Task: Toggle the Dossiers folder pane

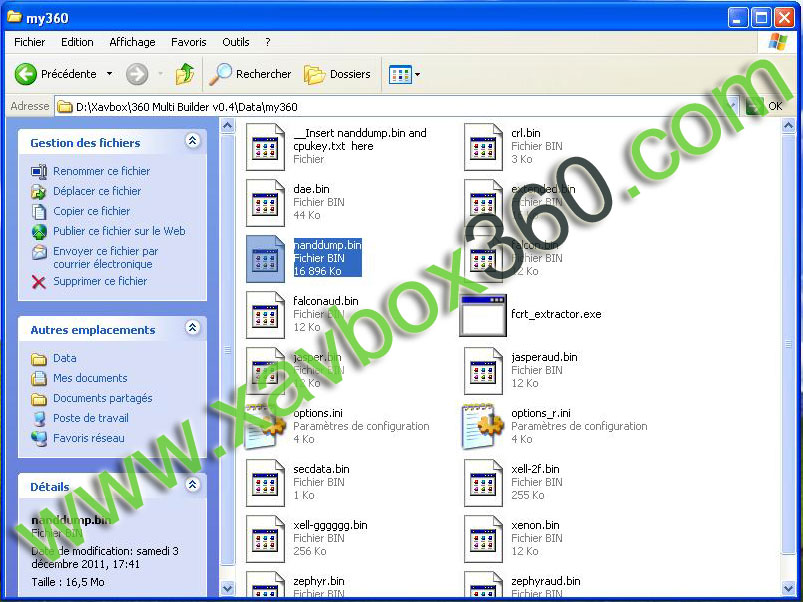Action: (x=337, y=74)
